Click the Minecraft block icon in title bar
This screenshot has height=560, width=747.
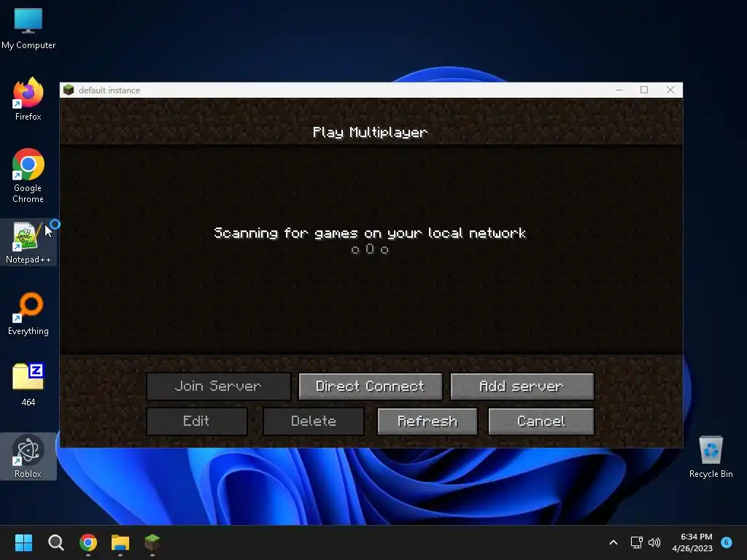[x=69, y=90]
